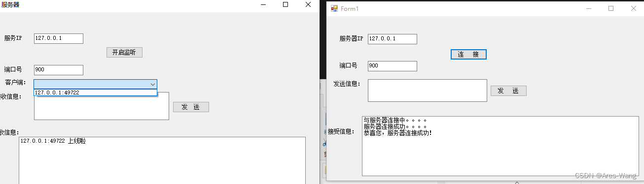Click the '127.0.0.1:49722 上线啦' log line
This screenshot has height=184, width=644.
click(x=53, y=142)
